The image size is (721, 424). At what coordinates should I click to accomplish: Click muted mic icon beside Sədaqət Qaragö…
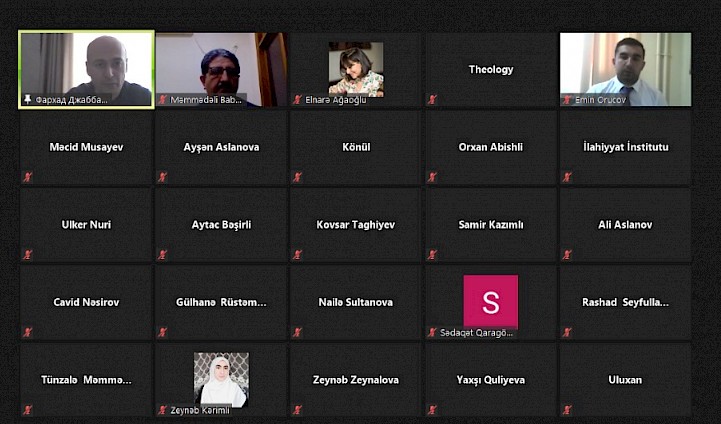pyautogui.click(x=432, y=332)
